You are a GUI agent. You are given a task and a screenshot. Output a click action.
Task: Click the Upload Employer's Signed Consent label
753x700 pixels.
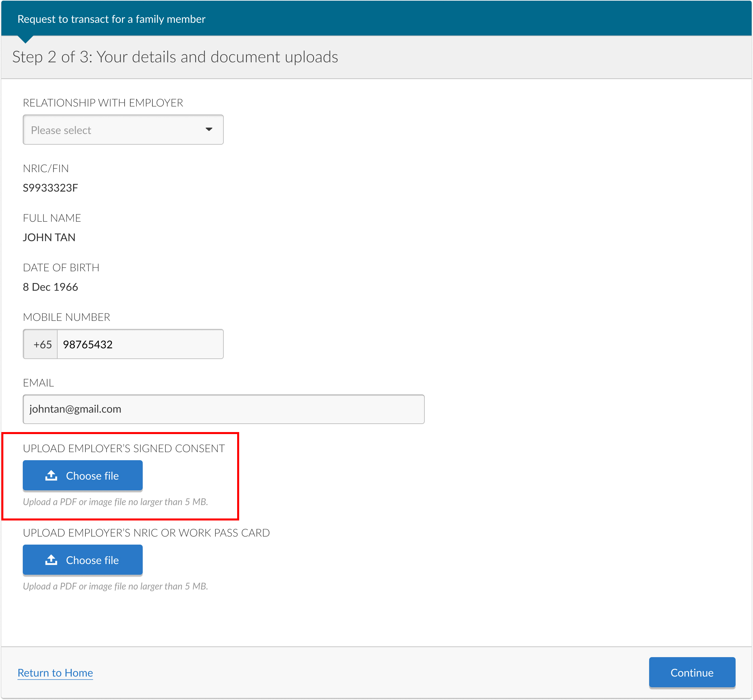coord(124,448)
